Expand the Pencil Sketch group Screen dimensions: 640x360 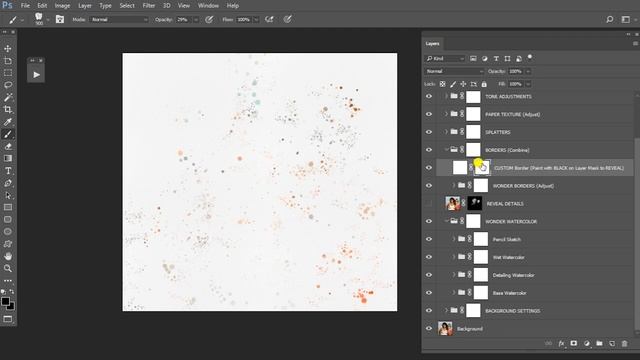pos(453,239)
